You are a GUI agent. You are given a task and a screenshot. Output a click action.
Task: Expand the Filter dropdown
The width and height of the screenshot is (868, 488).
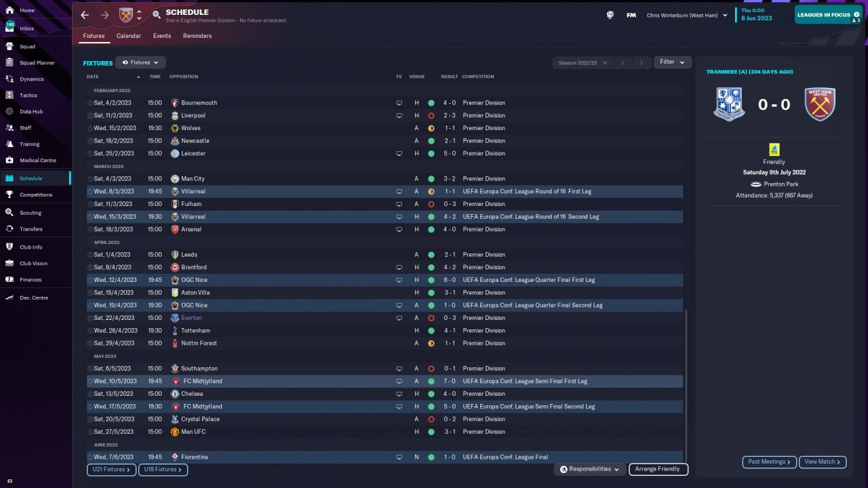[x=673, y=62]
